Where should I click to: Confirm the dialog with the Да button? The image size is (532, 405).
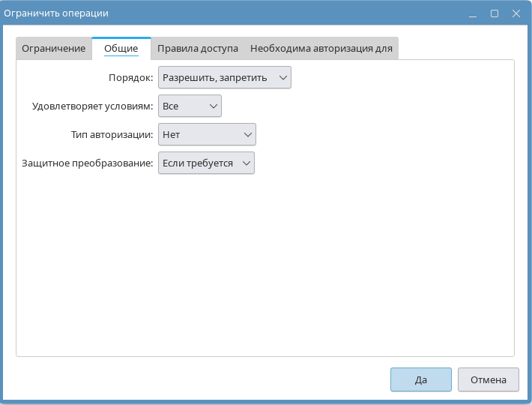(420, 379)
